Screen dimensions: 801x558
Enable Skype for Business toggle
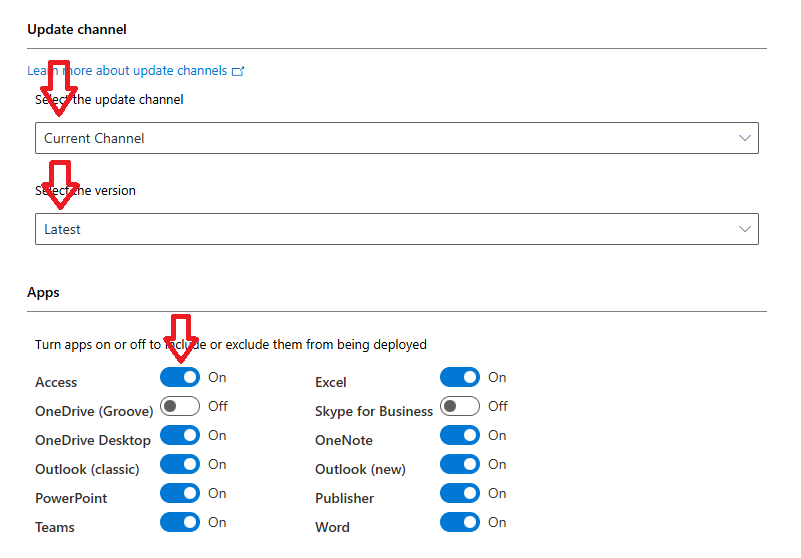click(460, 407)
